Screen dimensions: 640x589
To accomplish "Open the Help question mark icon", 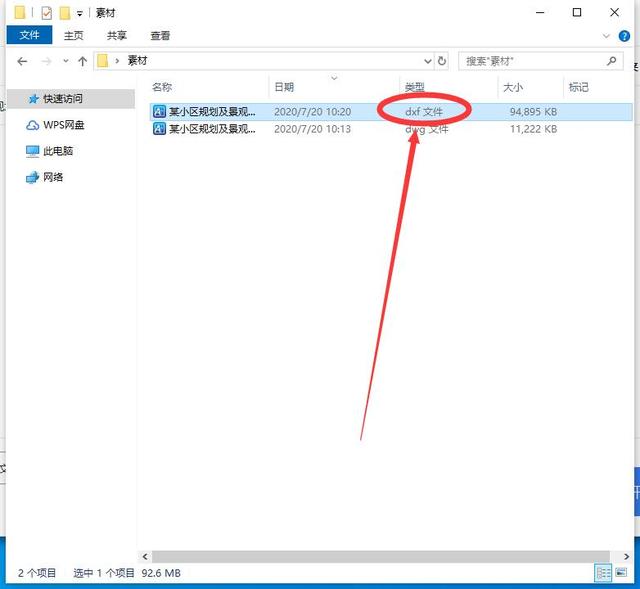I will (624, 36).
